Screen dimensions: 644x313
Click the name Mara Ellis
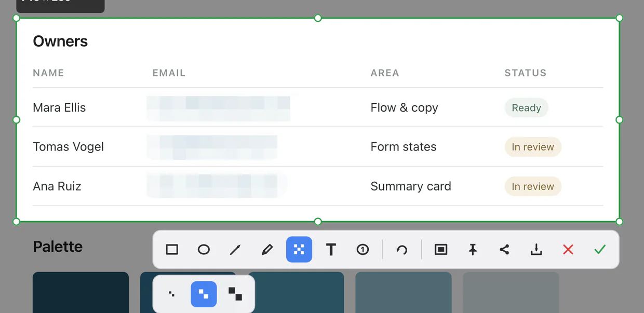(59, 107)
